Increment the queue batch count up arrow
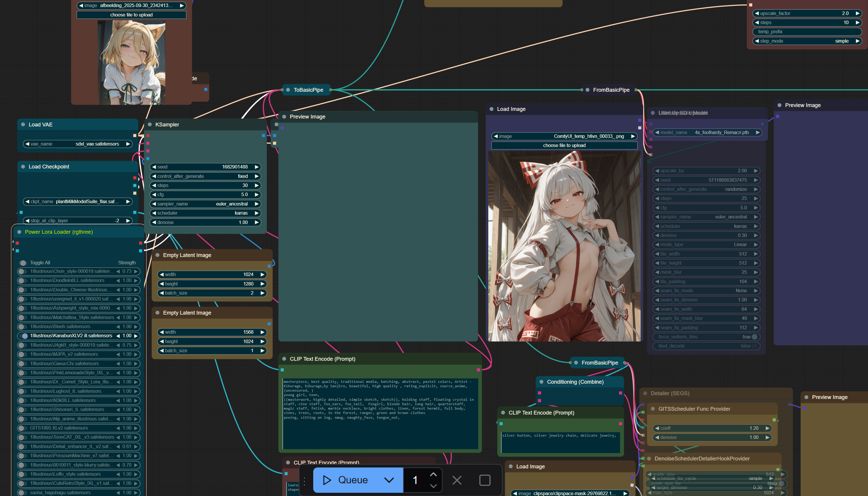The height and width of the screenshot is (496, 868). 433,474
